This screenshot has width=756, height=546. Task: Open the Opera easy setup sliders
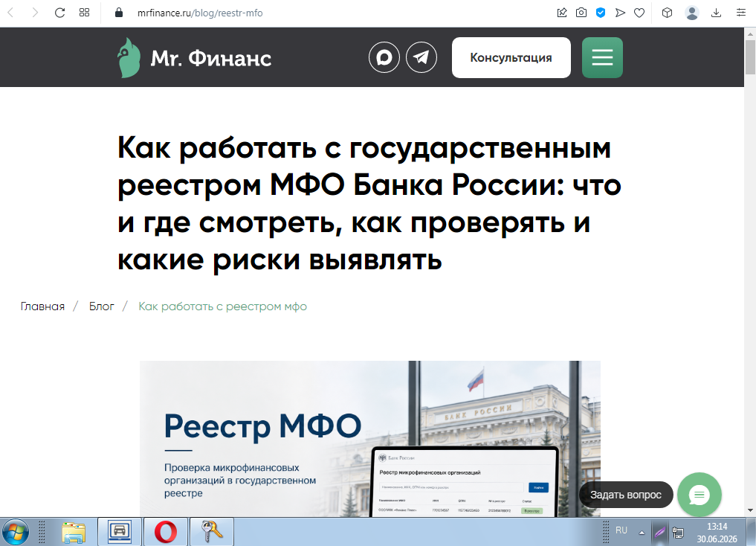pos(741,13)
